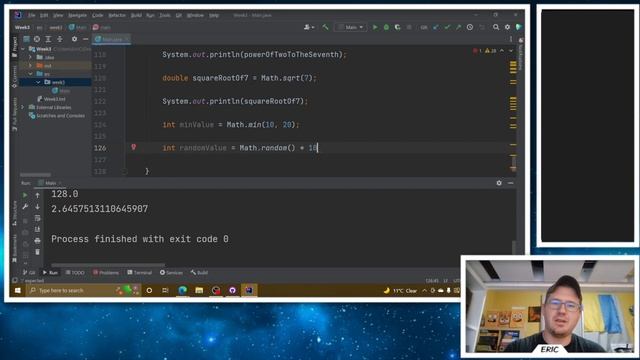Click the Git commit checkmark icon
The width and height of the screenshot is (640, 360).
click(x=447, y=27)
